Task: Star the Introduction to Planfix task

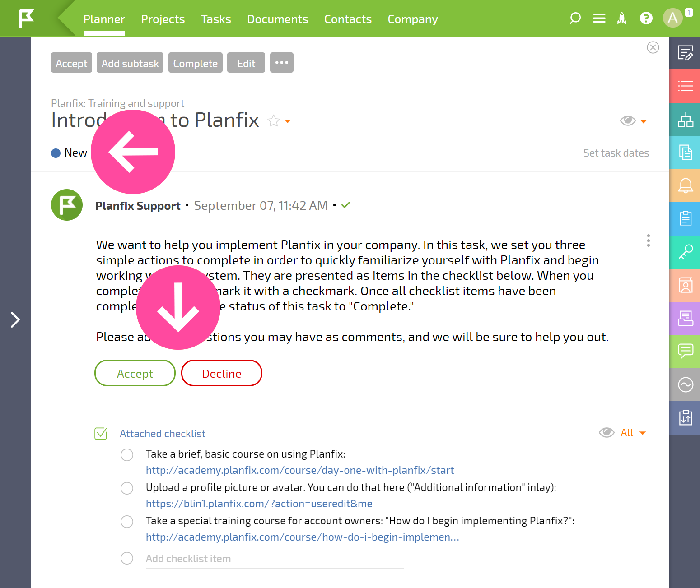Action: (273, 121)
